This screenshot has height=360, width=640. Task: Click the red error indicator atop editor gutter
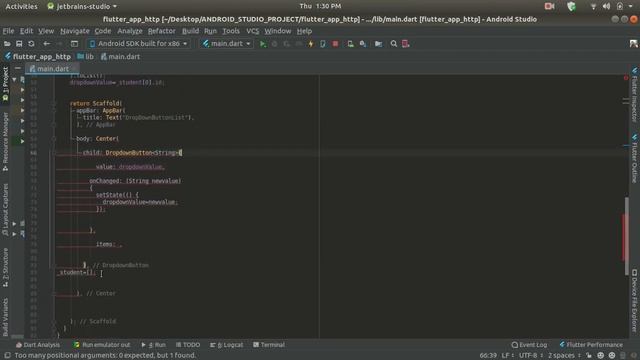626,78
